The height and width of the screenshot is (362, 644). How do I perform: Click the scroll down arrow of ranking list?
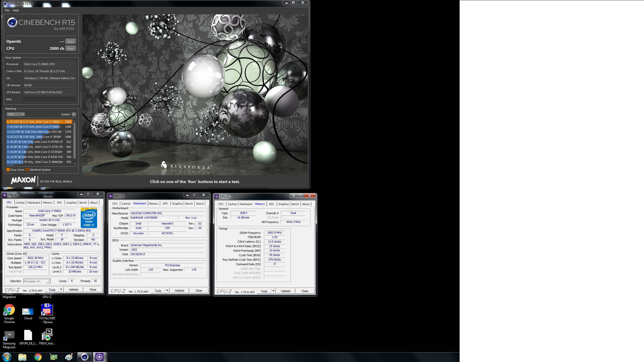[x=74, y=164]
